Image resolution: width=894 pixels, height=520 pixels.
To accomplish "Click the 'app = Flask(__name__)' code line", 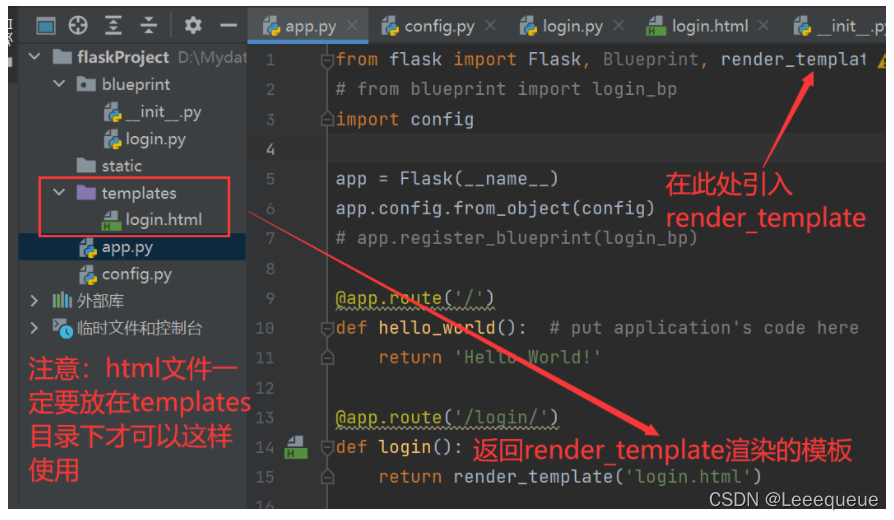I will tap(446, 179).
